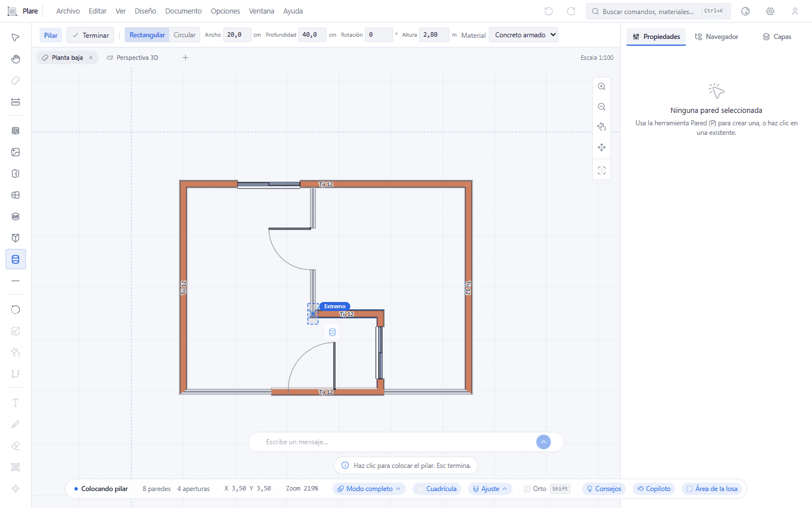The width and height of the screenshot is (812, 508).
Task: Toggle the Consejos tips button
Action: pos(604,489)
